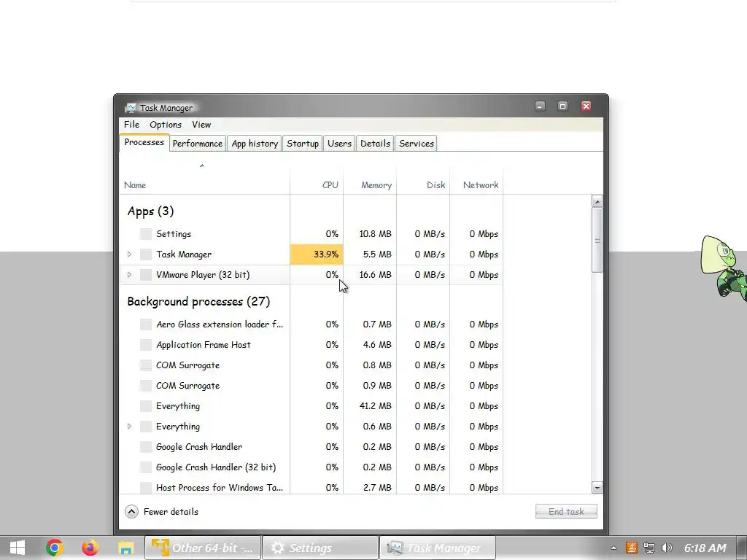The image size is (747, 560).
Task: Sort processes by CPU column
Action: click(x=317, y=181)
